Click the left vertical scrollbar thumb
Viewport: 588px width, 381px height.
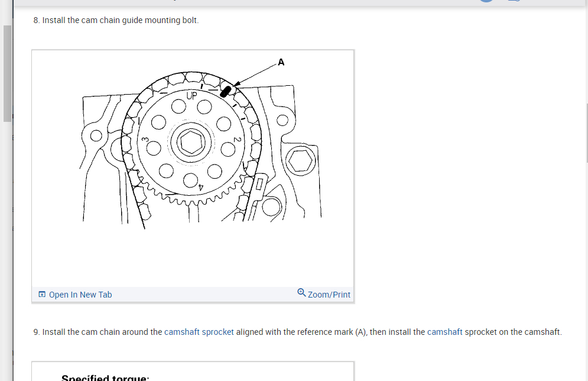7,73
